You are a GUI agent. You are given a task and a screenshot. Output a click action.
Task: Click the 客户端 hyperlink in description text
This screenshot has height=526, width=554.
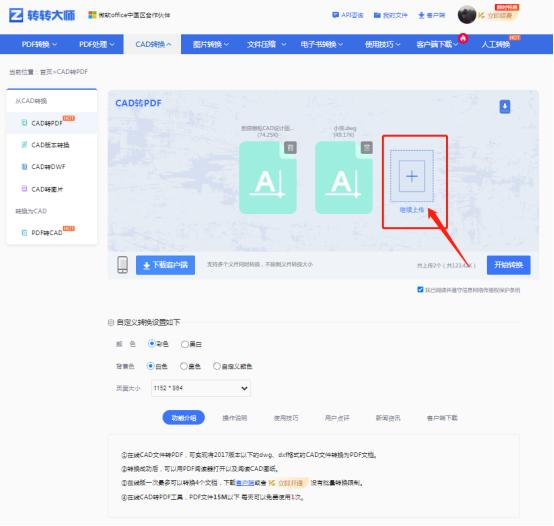click(244, 483)
